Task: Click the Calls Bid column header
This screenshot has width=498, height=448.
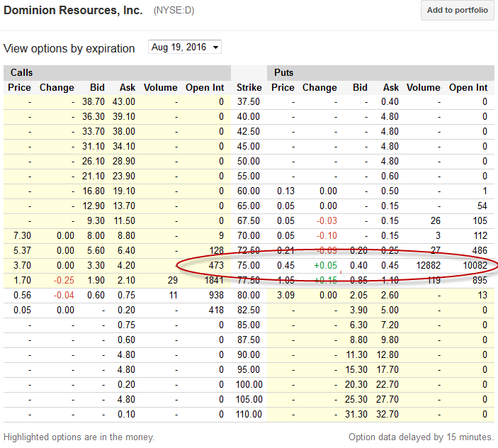Action: coord(97,87)
